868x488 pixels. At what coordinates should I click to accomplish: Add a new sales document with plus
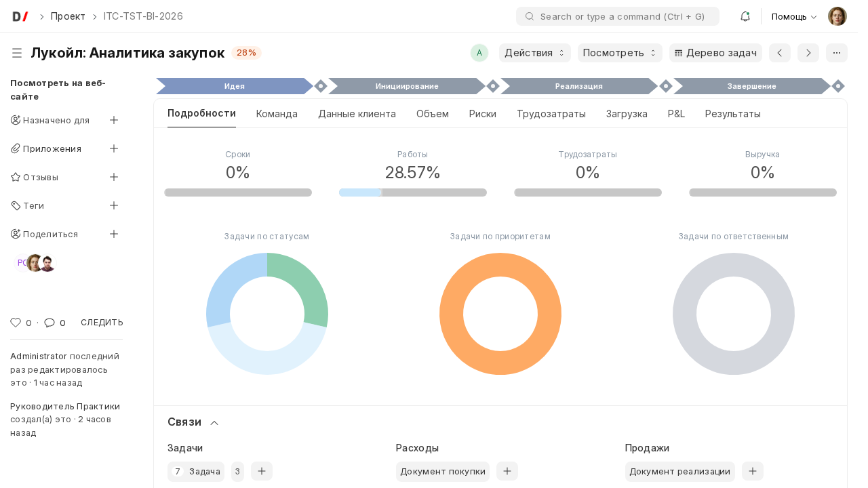click(753, 471)
